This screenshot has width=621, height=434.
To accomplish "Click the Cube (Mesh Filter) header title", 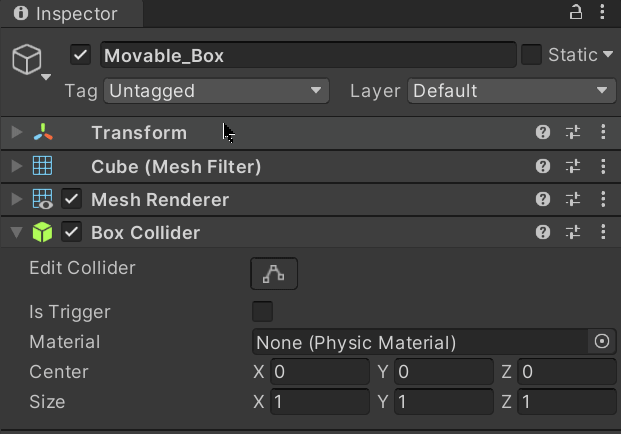I will [x=176, y=166].
